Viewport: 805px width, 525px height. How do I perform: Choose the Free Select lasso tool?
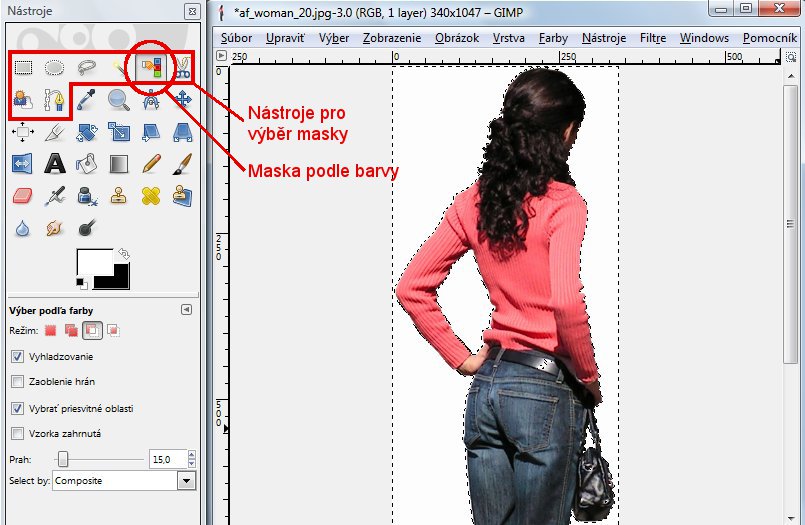click(87, 68)
